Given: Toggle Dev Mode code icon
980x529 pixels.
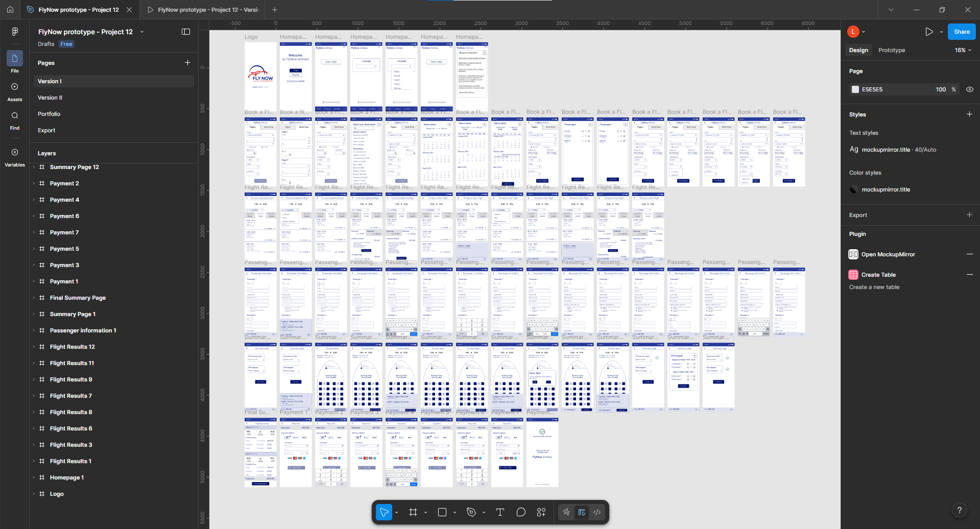Looking at the screenshot, I should click(597, 512).
